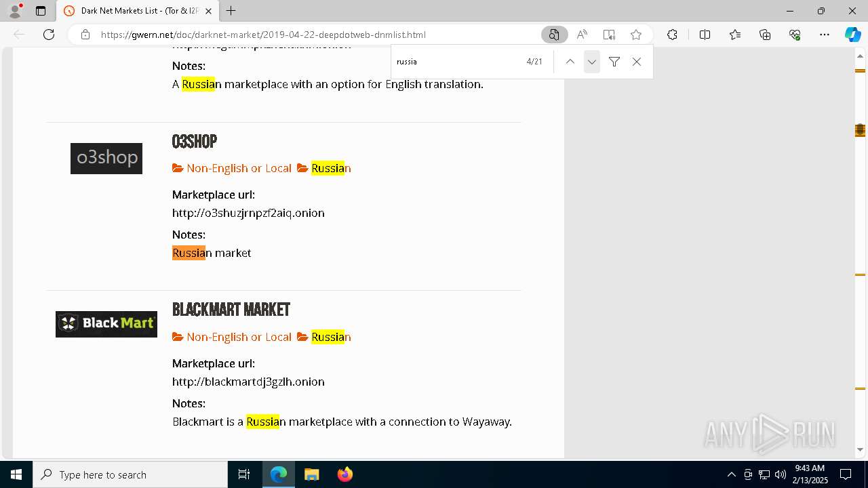Open File Explorer from taskbar
The height and width of the screenshot is (488, 868).
click(311, 474)
